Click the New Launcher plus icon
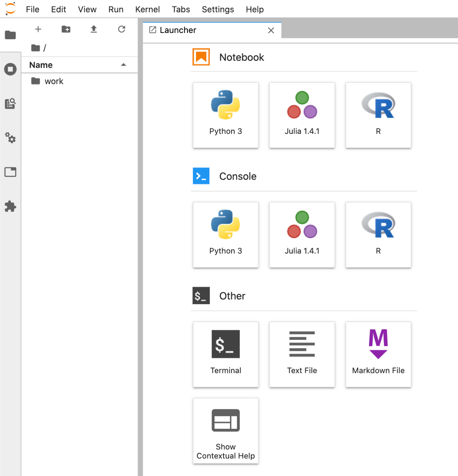458x476 pixels. coord(38,29)
